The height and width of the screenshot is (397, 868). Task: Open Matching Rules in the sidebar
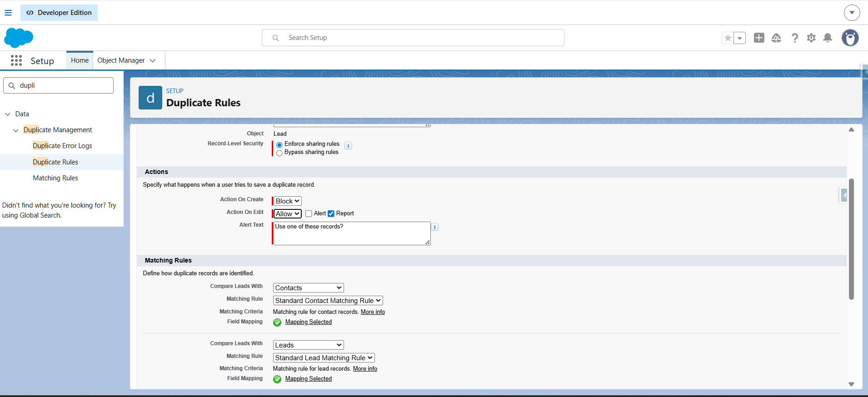pyautogui.click(x=55, y=178)
